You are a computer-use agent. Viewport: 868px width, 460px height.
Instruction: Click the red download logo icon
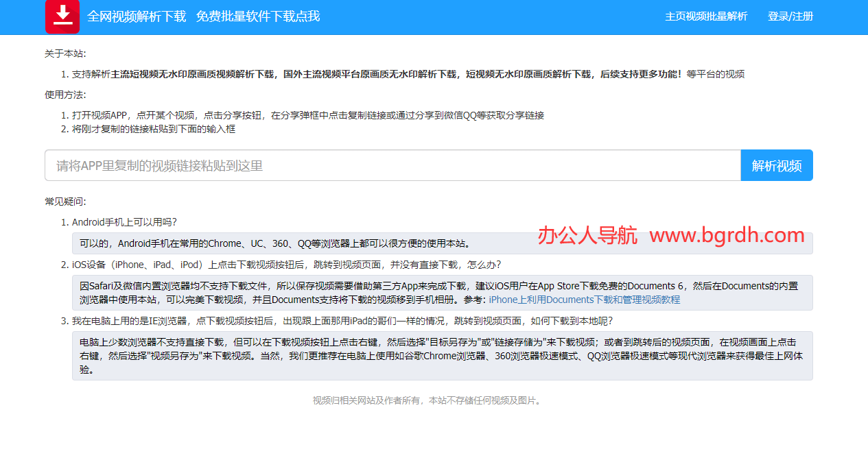click(62, 16)
